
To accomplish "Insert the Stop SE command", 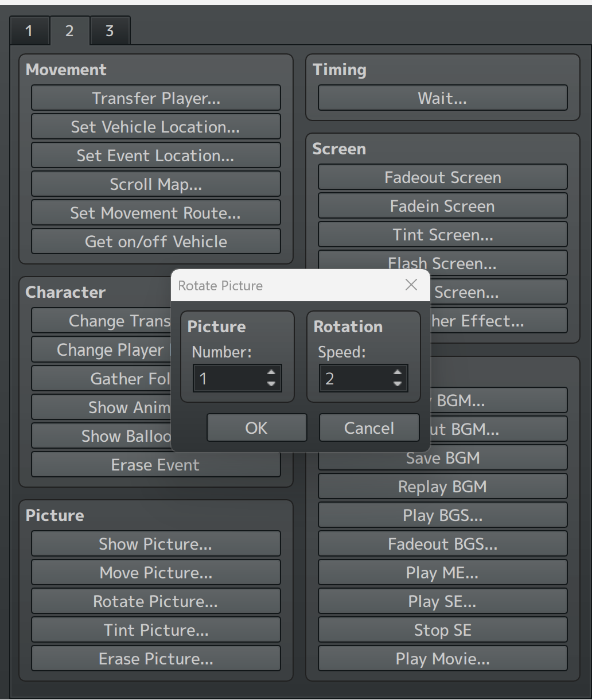I will (443, 630).
